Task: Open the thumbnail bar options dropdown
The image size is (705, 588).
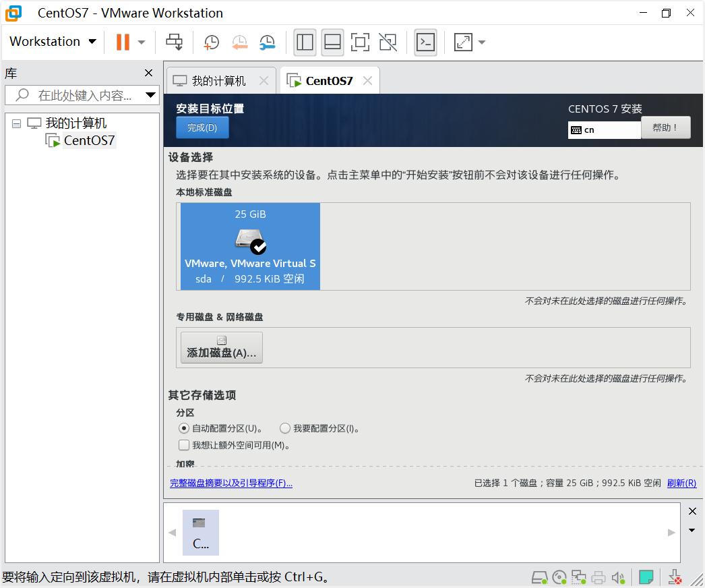Action: (x=692, y=531)
